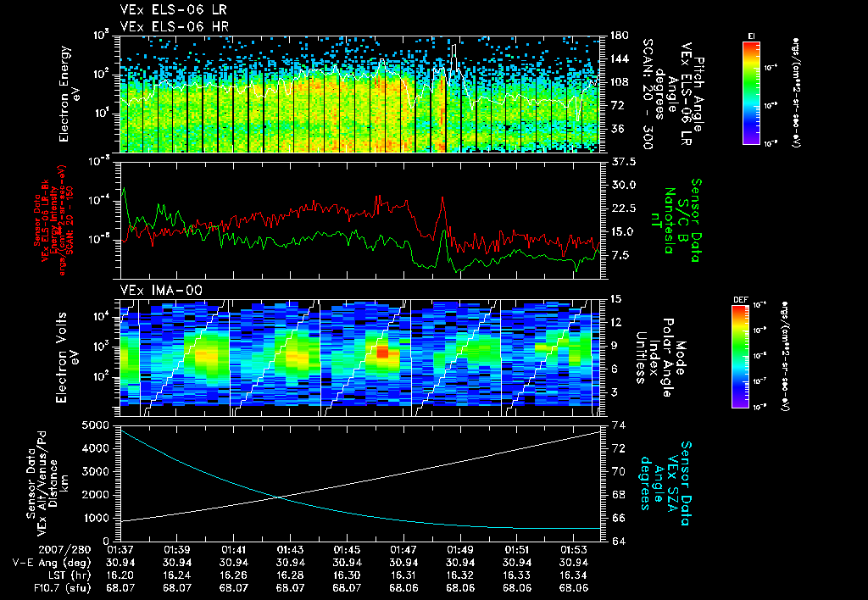Click the LST value 16.34
Image resolution: width=868 pixels, height=600 pixels.
574,575
